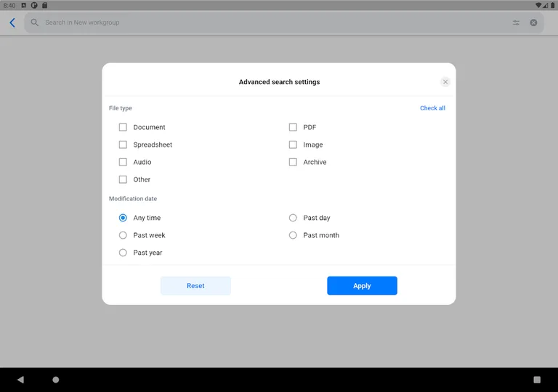
Task: Check the Image file type box
Action: pyautogui.click(x=293, y=144)
